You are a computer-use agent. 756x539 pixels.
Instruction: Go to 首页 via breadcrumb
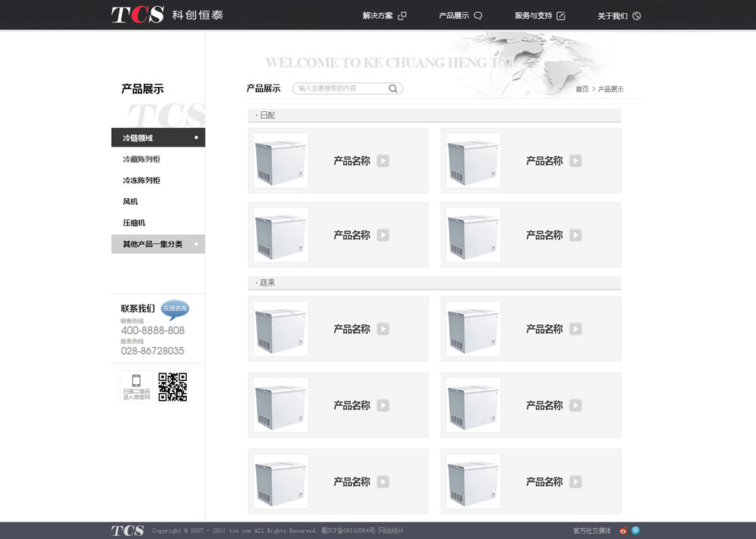point(582,89)
